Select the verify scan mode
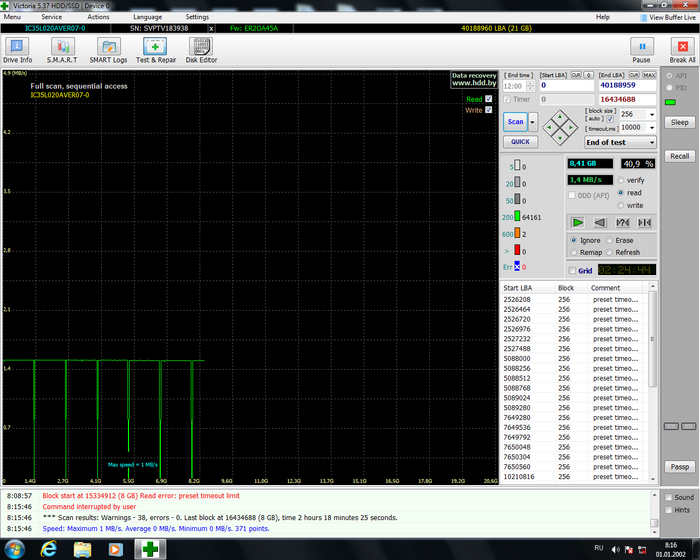Viewport: 700px width, 560px height. coord(621,180)
